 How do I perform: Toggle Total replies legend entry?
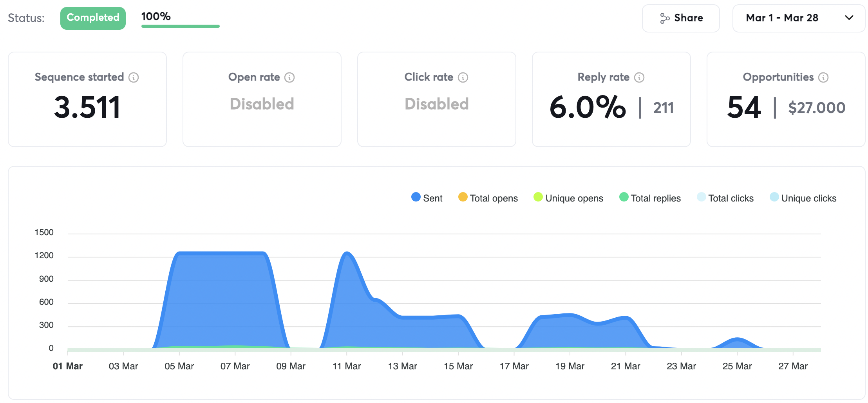[x=650, y=198]
